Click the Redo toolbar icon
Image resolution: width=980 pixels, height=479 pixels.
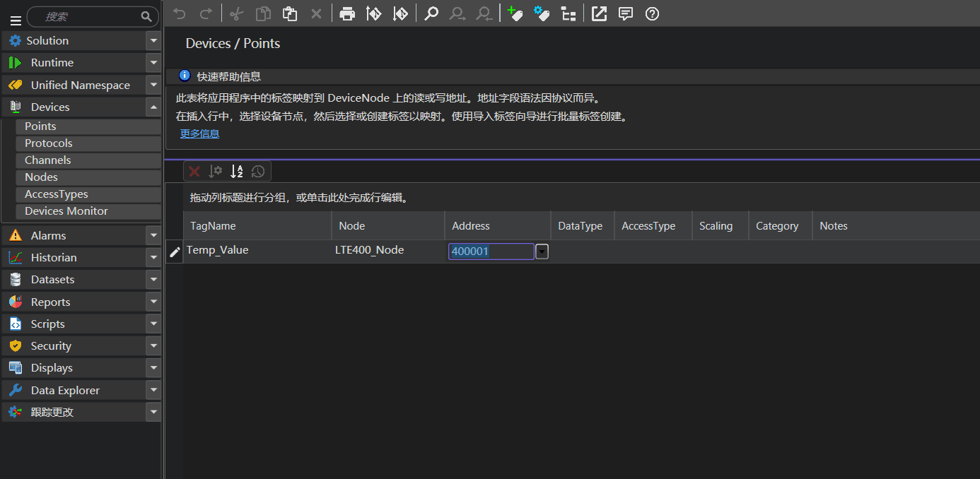click(x=206, y=13)
